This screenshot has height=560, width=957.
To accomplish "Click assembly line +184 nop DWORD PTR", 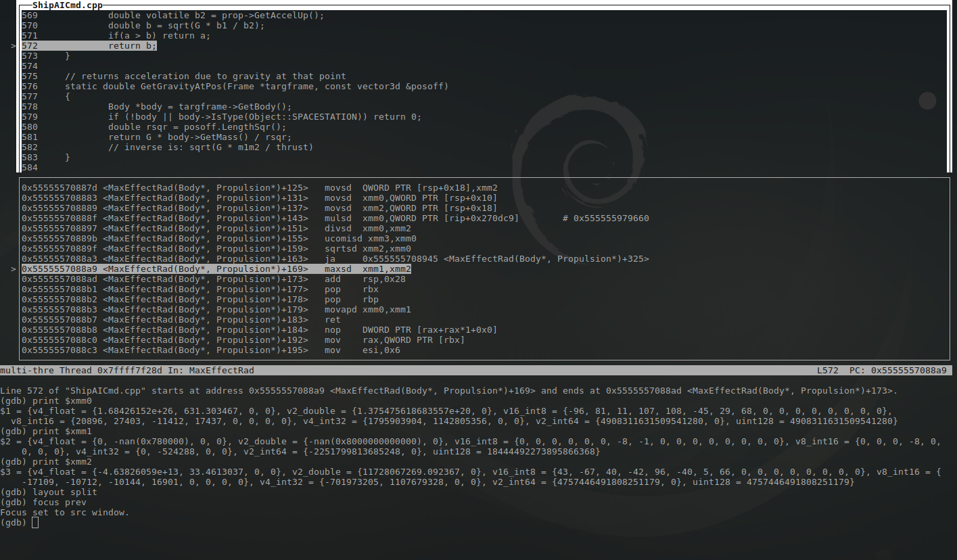I will [x=260, y=329].
